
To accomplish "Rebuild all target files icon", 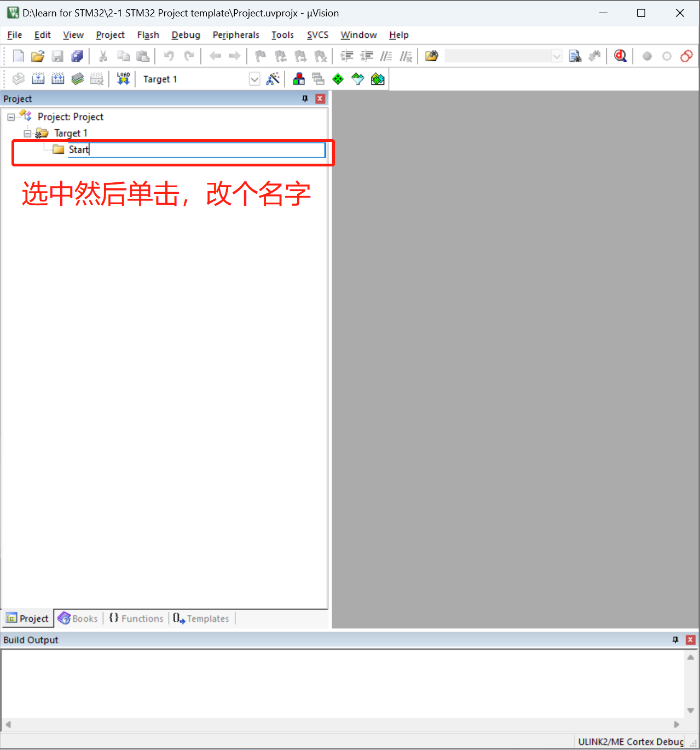I will 57,79.
